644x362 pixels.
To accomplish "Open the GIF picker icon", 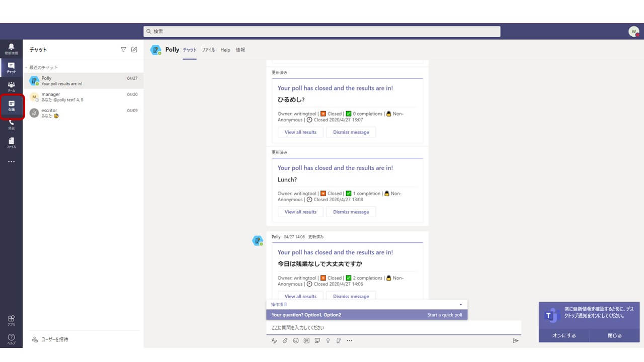I will pyautogui.click(x=306, y=340).
